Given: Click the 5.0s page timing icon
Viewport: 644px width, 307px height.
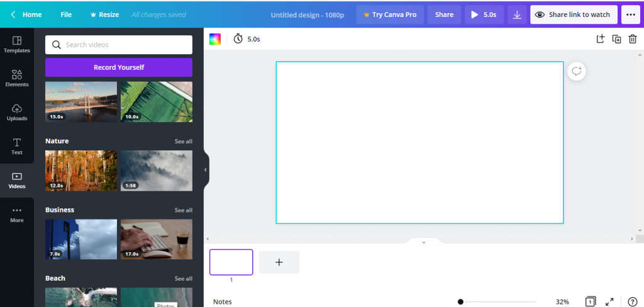Looking at the screenshot, I should click(238, 39).
